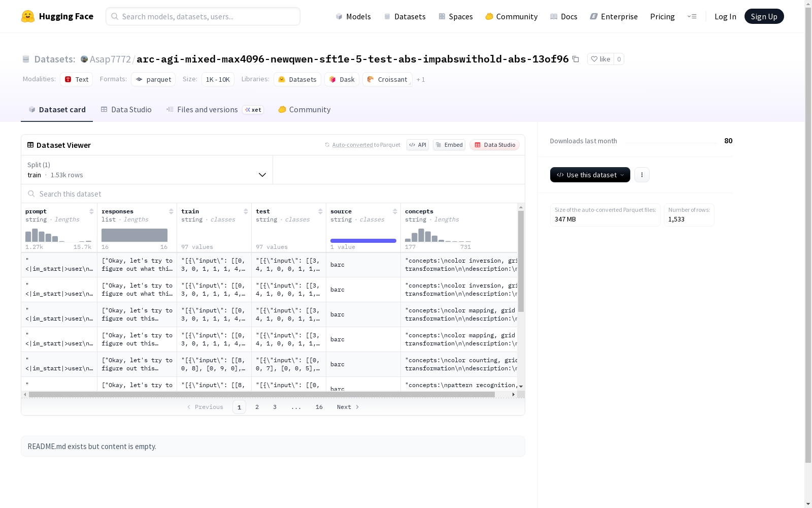Click the first row's barc source cell
The image size is (812, 508).
pos(363,265)
